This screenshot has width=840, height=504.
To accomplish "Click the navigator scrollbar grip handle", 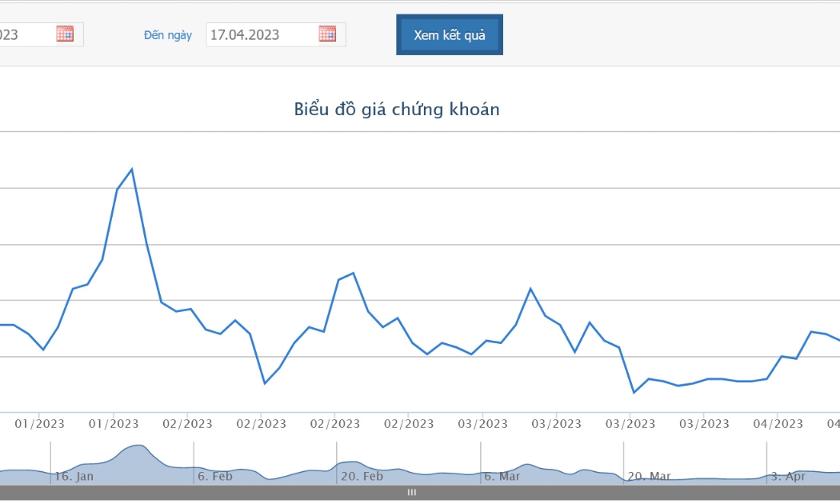I will pos(412,492).
